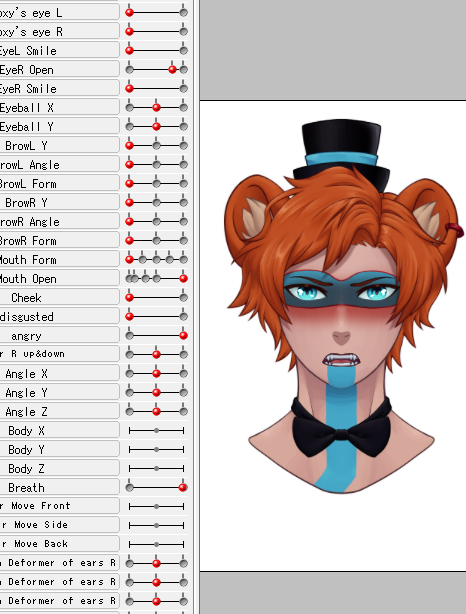Click the EyeL Smile slider

156,51
